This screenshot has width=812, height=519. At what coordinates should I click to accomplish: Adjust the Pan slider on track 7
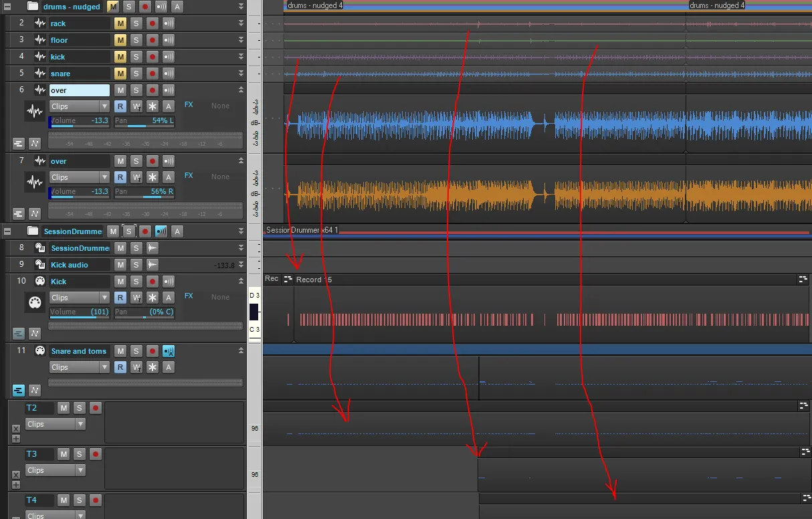coord(144,192)
